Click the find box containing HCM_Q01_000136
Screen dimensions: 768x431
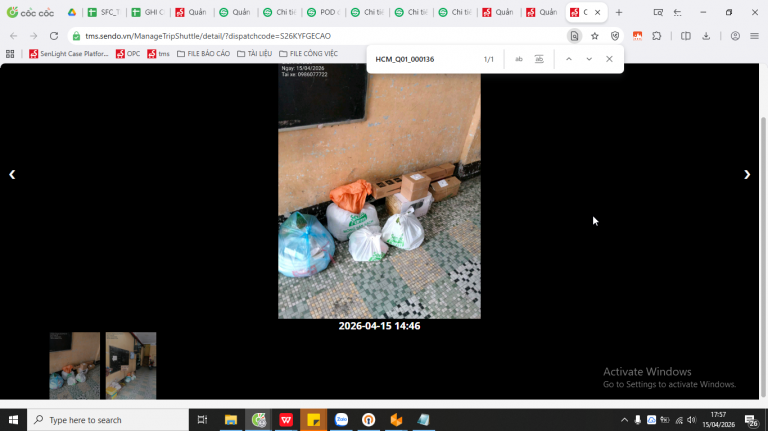pos(425,59)
